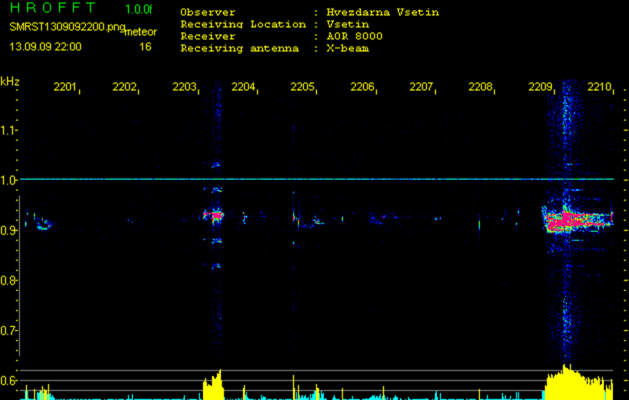Click the kHz axis unit label
Screen dimensions: 629x400
(x=10, y=81)
